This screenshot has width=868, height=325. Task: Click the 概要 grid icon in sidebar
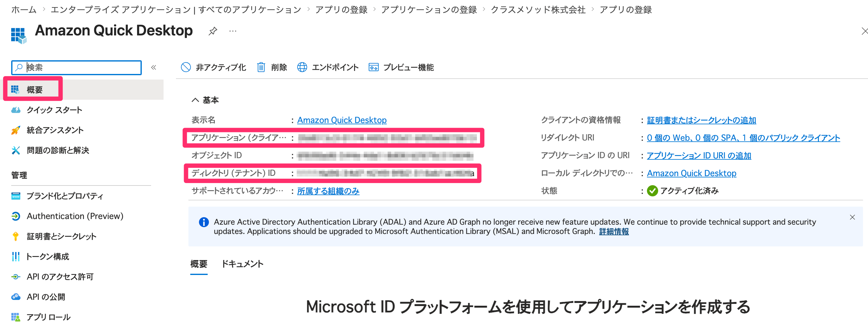[x=16, y=89]
